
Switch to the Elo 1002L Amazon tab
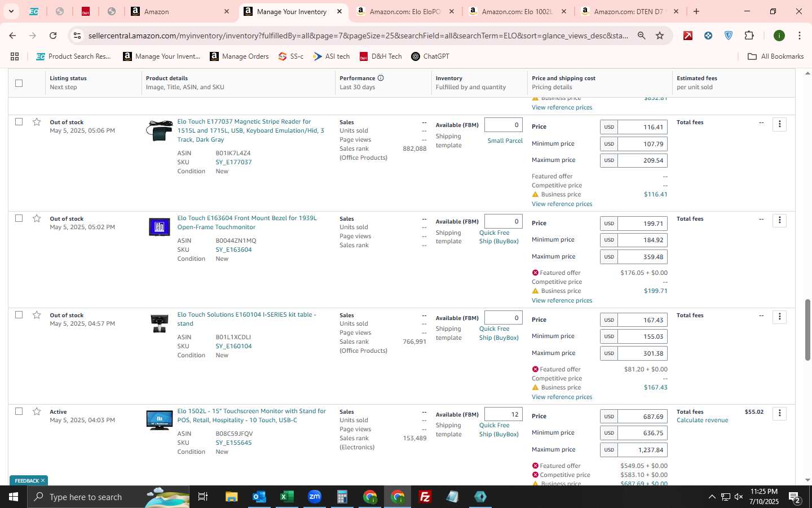point(517,11)
